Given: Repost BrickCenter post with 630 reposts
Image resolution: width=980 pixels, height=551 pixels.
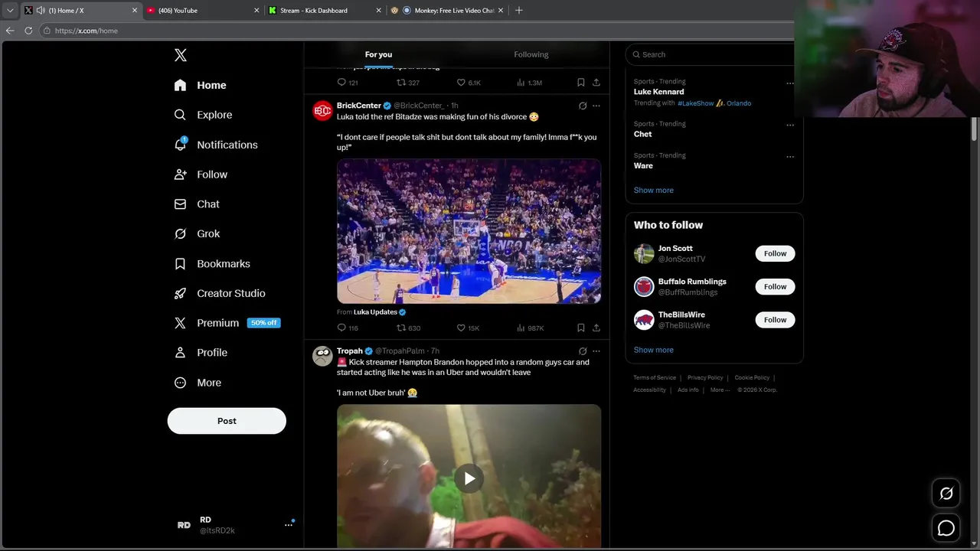Looking at the screenshot, I should tap(408, 328).
